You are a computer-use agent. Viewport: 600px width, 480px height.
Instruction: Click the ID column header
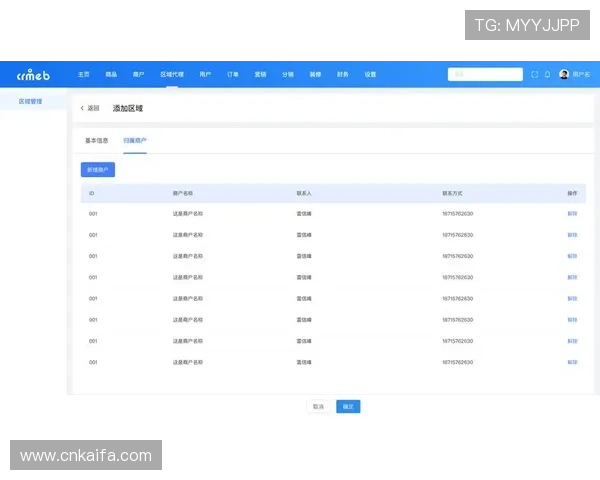[x=91, y=193]
